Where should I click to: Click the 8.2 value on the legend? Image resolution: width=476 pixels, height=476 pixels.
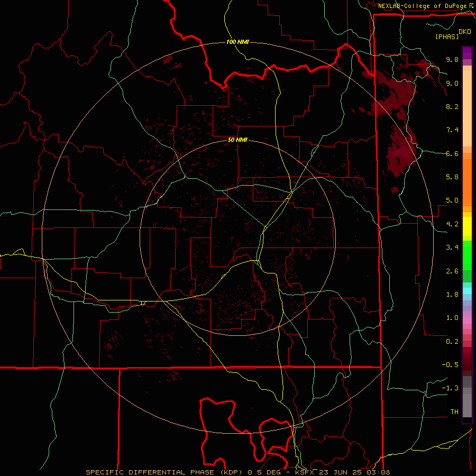click(452, 106)
